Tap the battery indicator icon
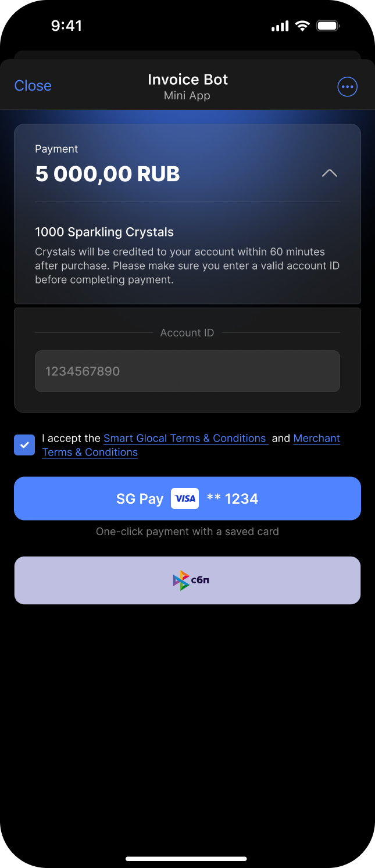Viewport: 375px width, 868px height. point(328,26)
